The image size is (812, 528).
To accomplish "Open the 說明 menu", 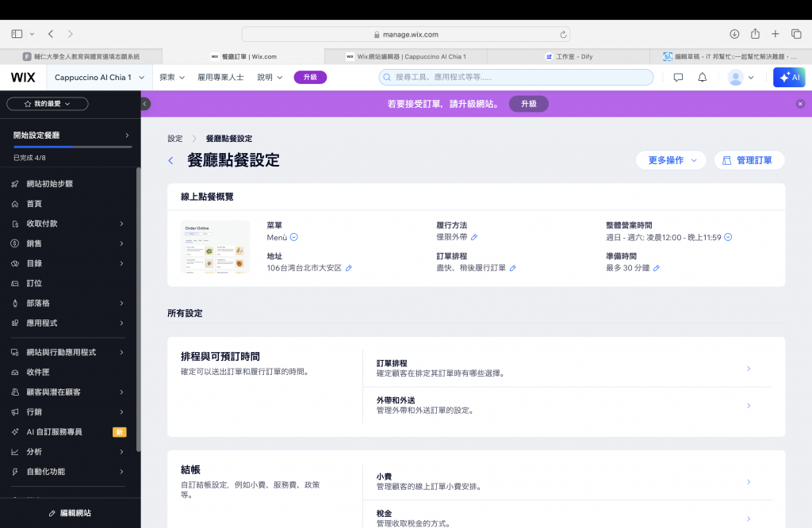I will (270, 78).
